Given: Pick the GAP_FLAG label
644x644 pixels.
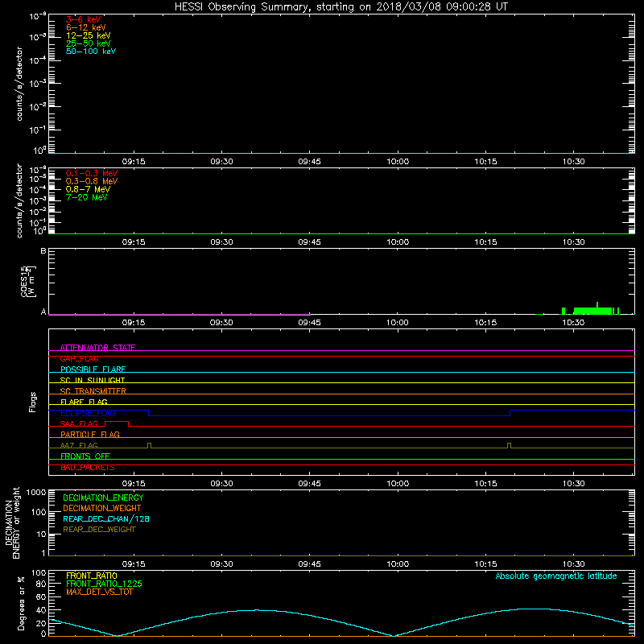Looking at the screenshot, I should point(79,358).
